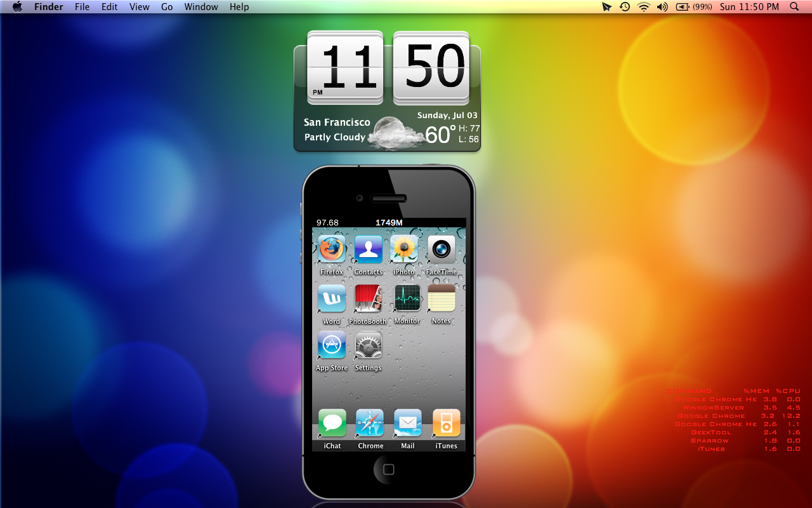
Task: Open Spotlight search magnifier
Action: tap(794, 7)
